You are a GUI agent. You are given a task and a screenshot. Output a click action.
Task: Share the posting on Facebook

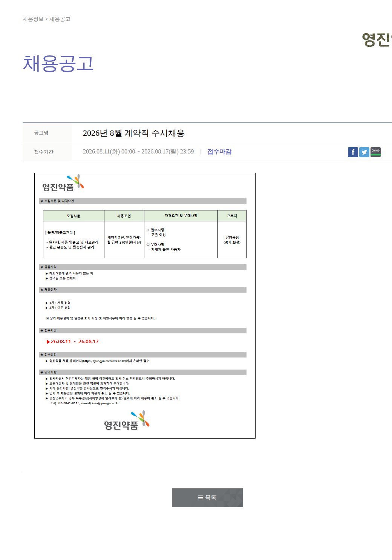tap(353, 152)
